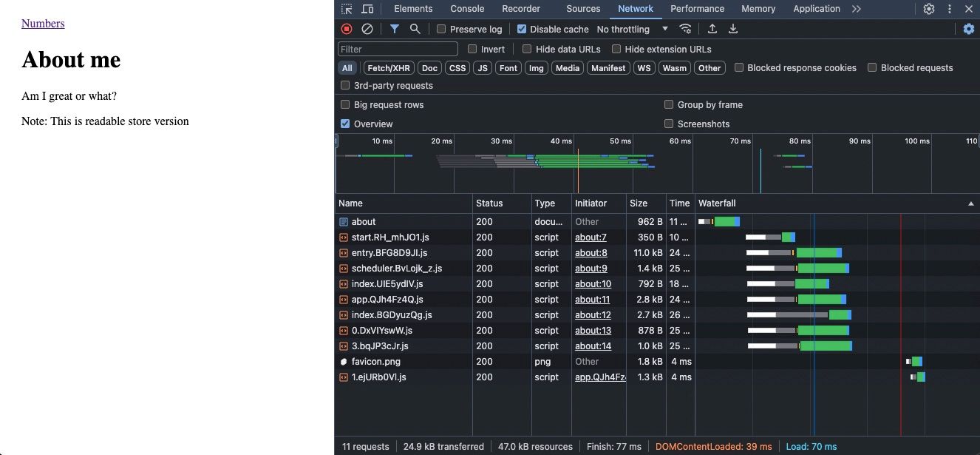
Task: Open DevTools three-dot customize menu
Action: tap(950, 9)
